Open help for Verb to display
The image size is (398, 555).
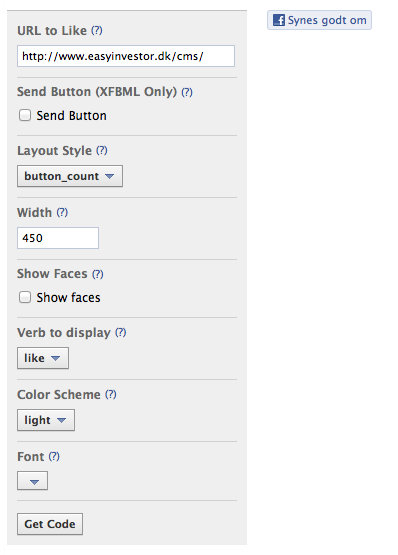tap(121, 332)
